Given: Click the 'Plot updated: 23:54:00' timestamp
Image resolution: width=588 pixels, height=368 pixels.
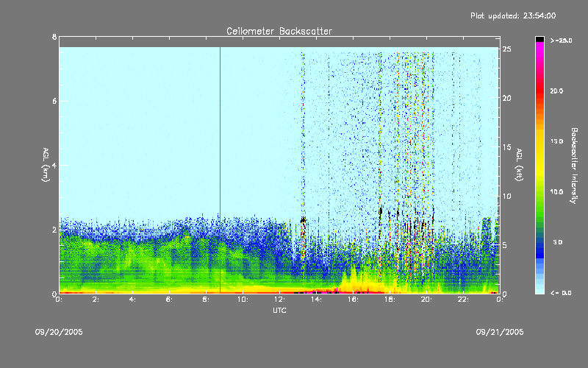Looking at the screenshot, I should (513, 15).
